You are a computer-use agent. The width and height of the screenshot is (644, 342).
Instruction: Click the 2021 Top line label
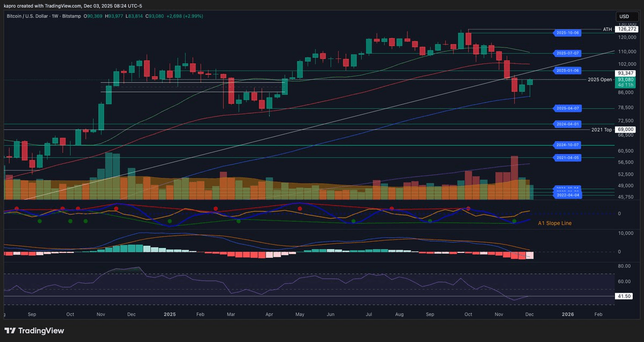click(x=601, y=129)
